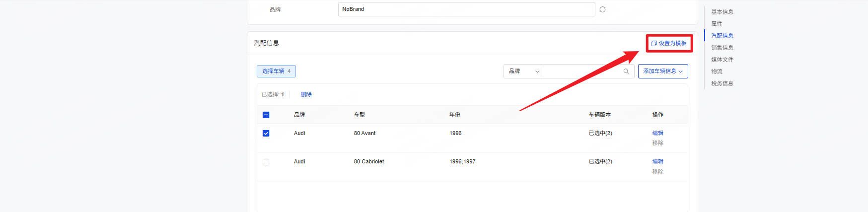Jump to 销售信息 section
868x212 pixels.
(x=722, y=48)
